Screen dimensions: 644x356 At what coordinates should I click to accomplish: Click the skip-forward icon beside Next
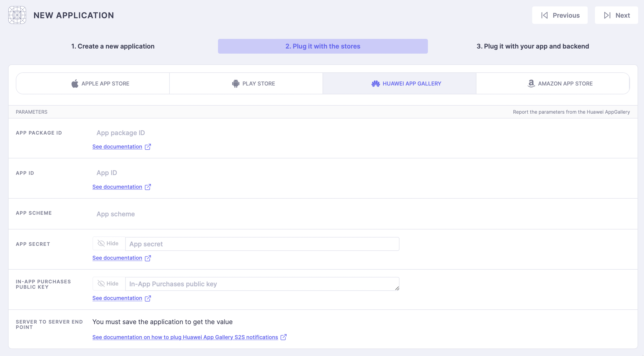coord(607,15)
